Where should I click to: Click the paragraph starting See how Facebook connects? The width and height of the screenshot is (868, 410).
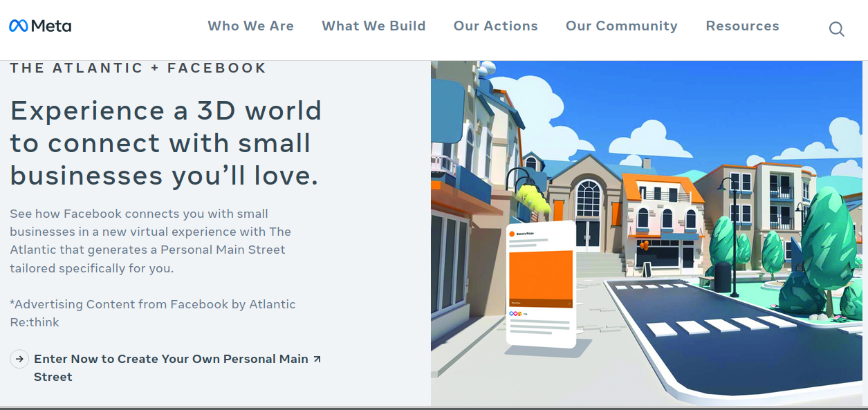point(150,241)
